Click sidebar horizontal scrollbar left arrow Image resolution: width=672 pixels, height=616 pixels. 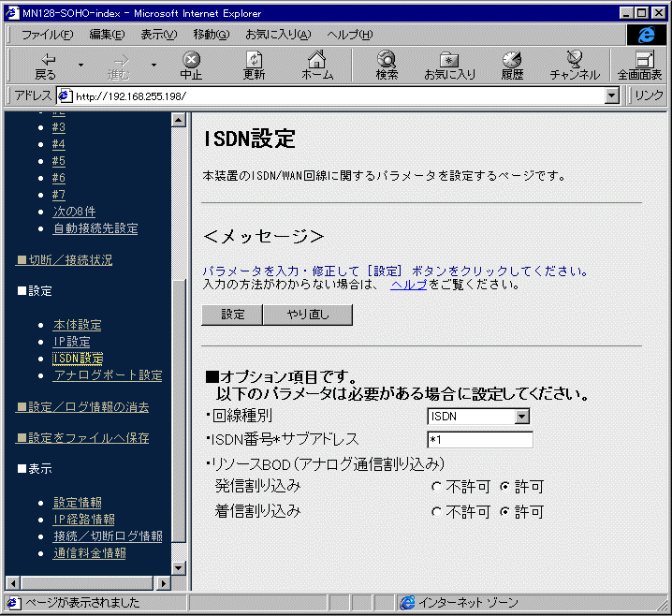(13, 583)
